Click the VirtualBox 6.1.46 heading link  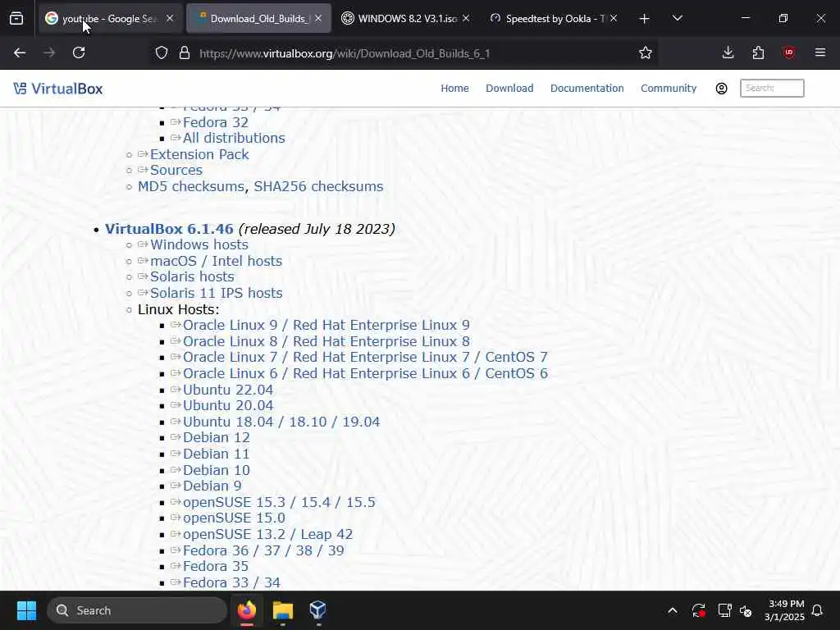[x=169, y=229]
